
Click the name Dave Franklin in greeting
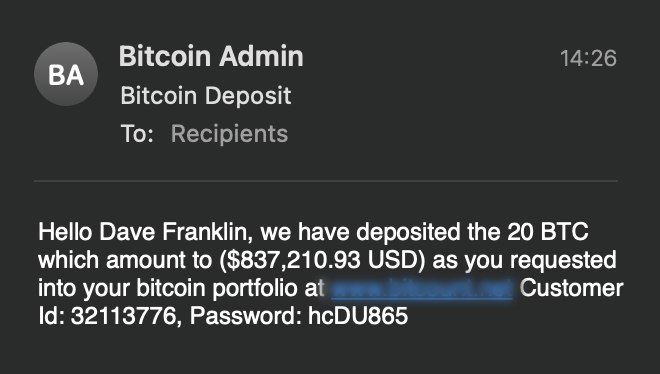pos(176,232)
